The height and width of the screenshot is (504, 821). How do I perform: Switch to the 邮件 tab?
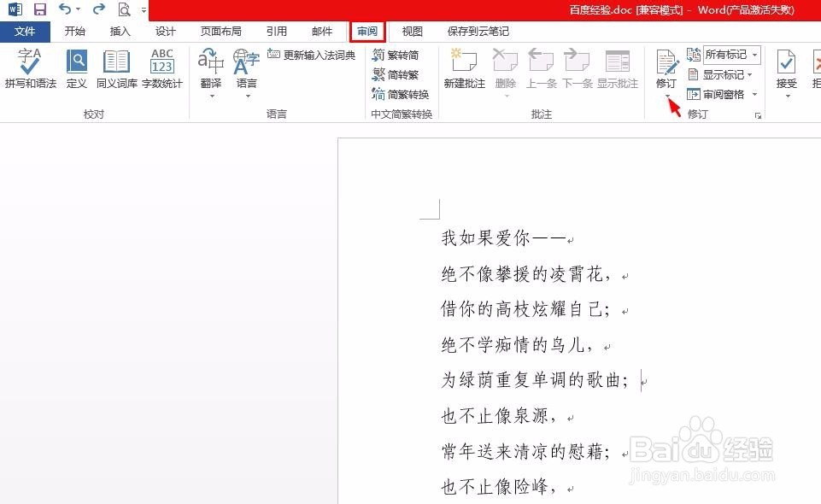pos(322,32)
